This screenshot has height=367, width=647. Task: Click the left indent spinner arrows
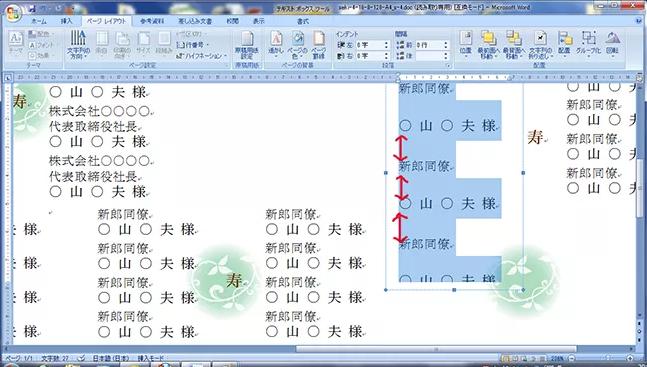(386, 45)
